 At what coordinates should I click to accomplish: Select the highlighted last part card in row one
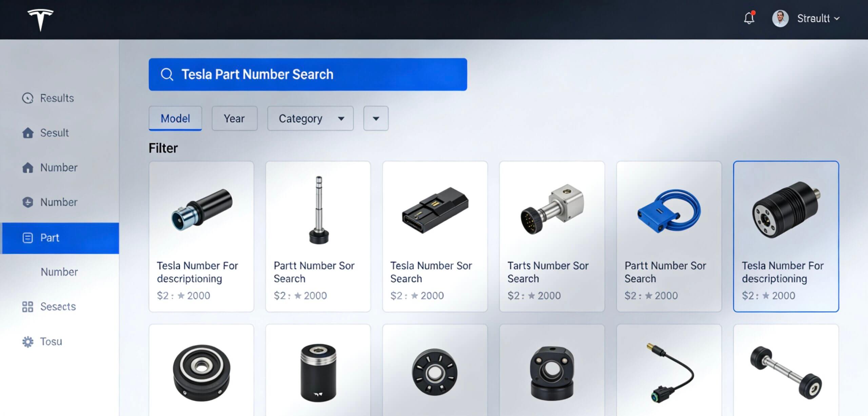click(x=786, y=236)
